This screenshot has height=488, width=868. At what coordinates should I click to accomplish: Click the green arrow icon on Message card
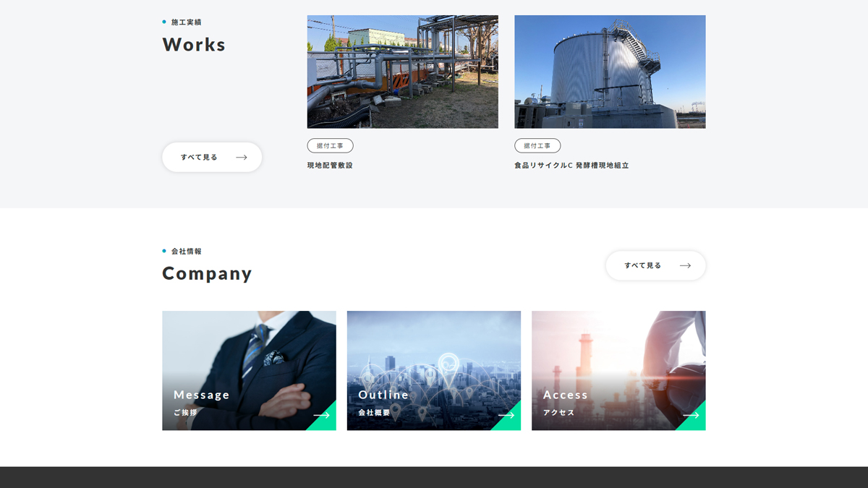click(x=322, y=416)
